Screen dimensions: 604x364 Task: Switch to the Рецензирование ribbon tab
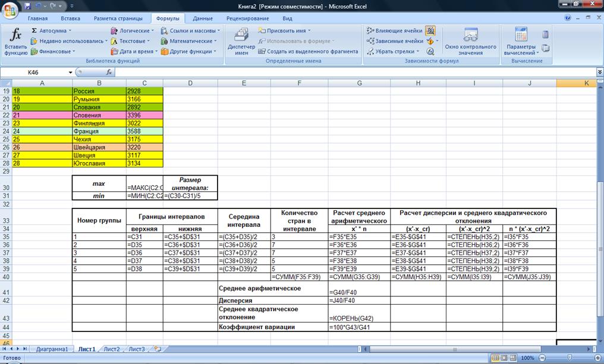[247, 18]
